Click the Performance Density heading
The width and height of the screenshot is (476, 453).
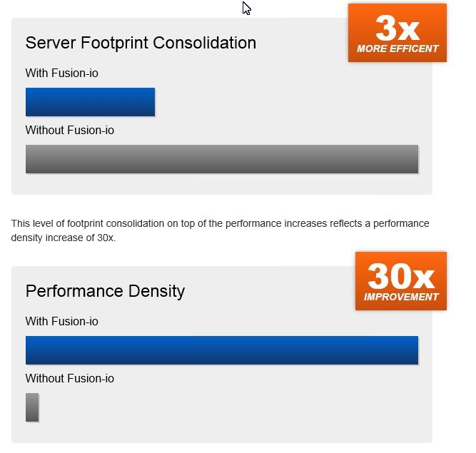click(105, 291)
